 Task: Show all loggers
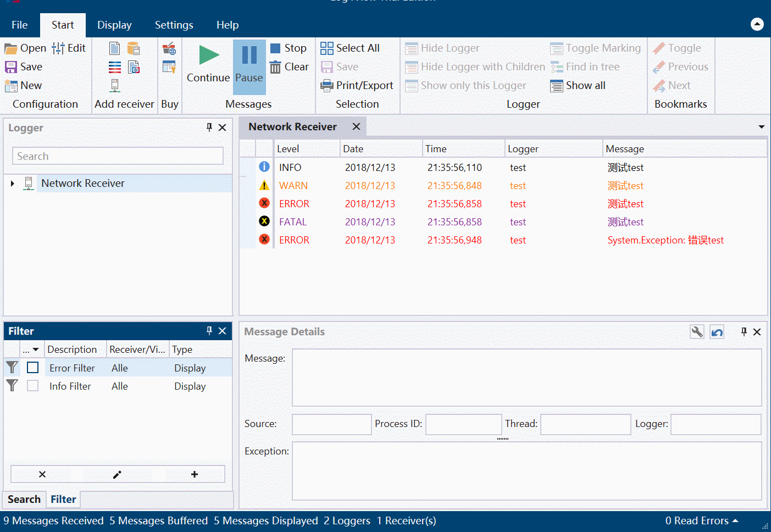coord(578,86)
